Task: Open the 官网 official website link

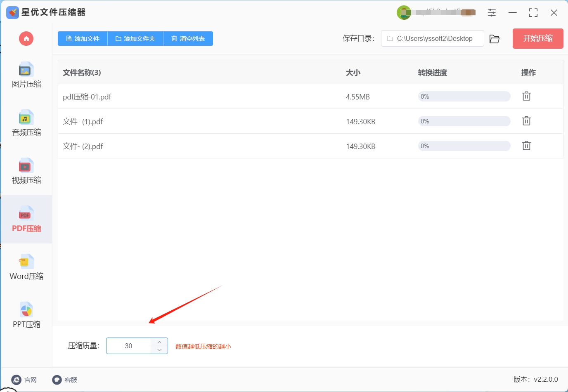Action: (x=24, y=380)
